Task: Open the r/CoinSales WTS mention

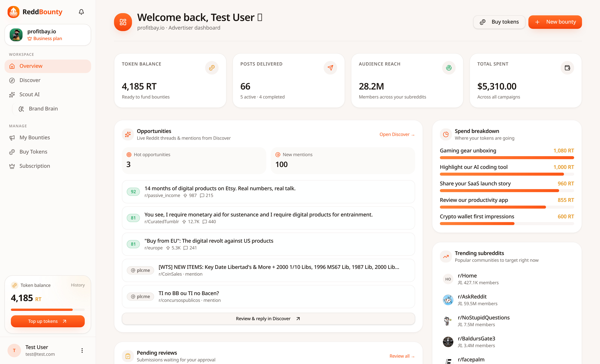Action: tap(268, 270)
